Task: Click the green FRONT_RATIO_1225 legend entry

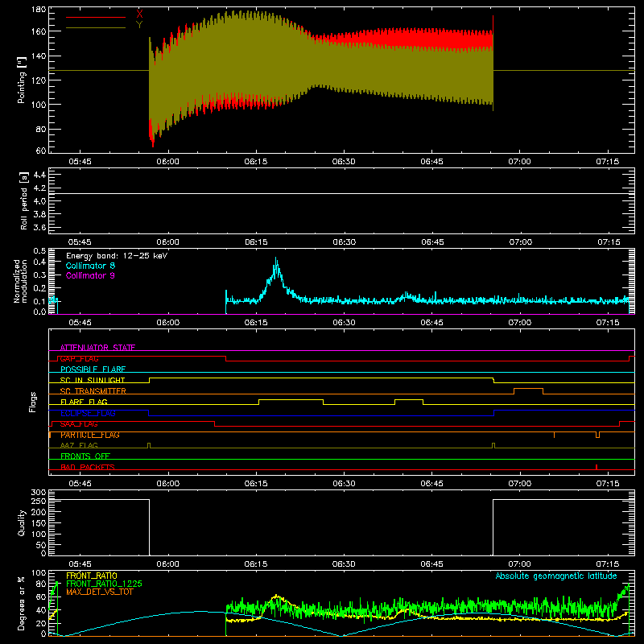Action: (105, 584)
